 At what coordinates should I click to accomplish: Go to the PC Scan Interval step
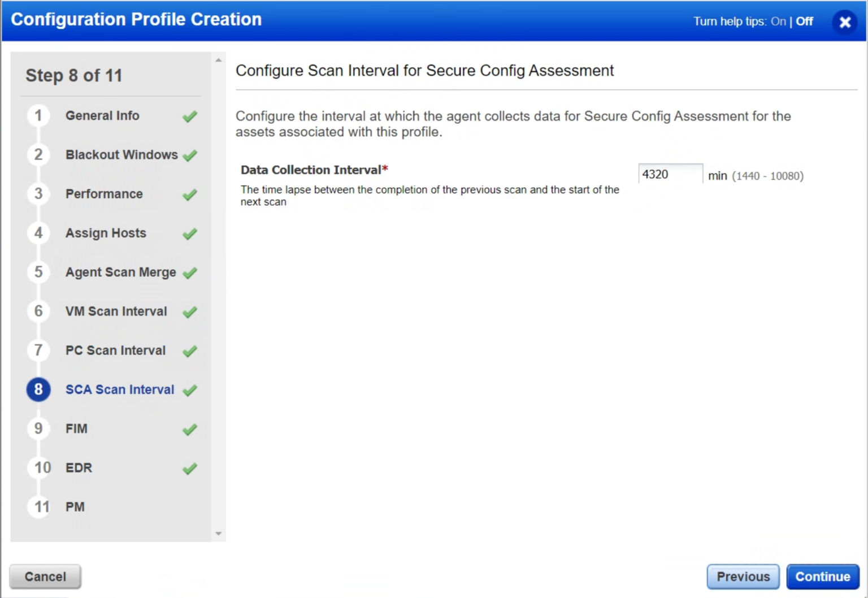(115, 350)
